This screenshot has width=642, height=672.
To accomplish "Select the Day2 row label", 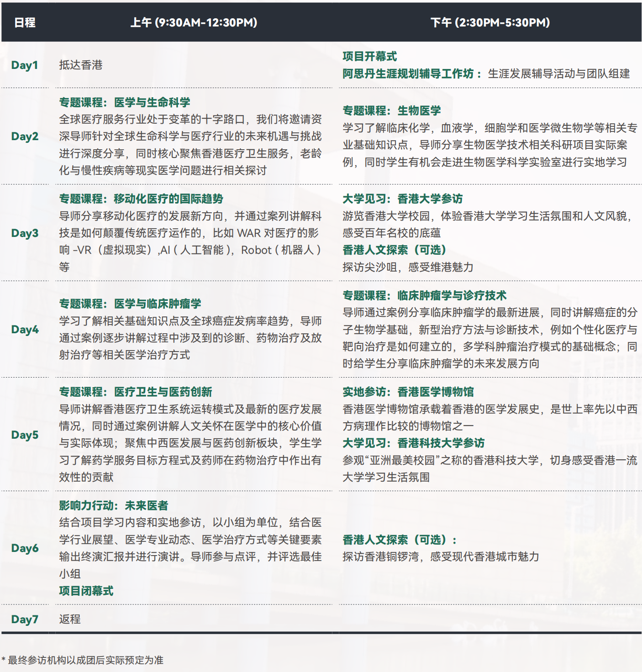I will 25,136.
